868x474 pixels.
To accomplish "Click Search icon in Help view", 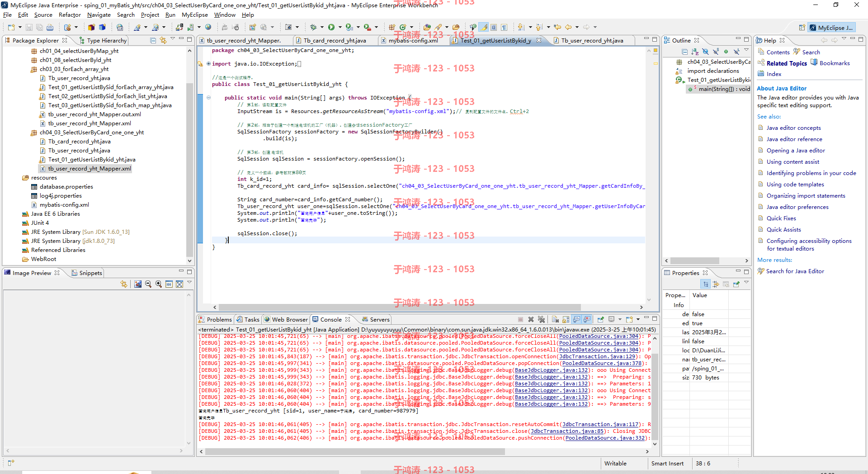I will (807, 52).
